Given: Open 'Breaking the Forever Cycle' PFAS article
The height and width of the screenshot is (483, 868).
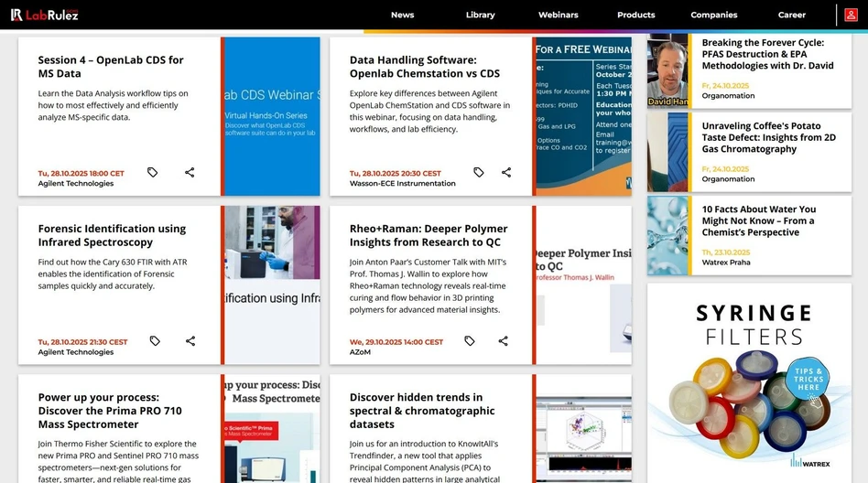Looking at the screenshot, I should tap(767, 54).
